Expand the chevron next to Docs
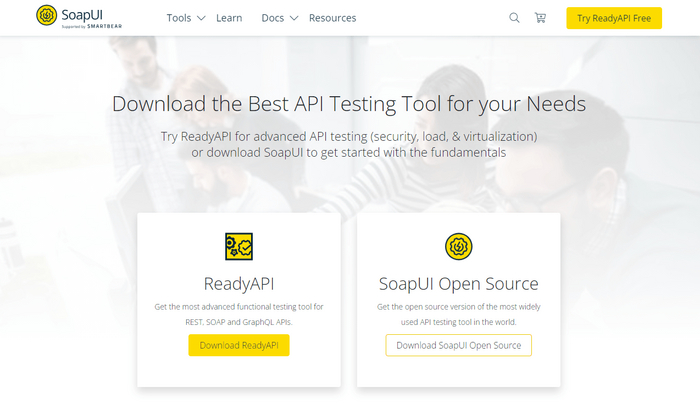Viewport: 700px width, 409px height. [x=294, y=18]
